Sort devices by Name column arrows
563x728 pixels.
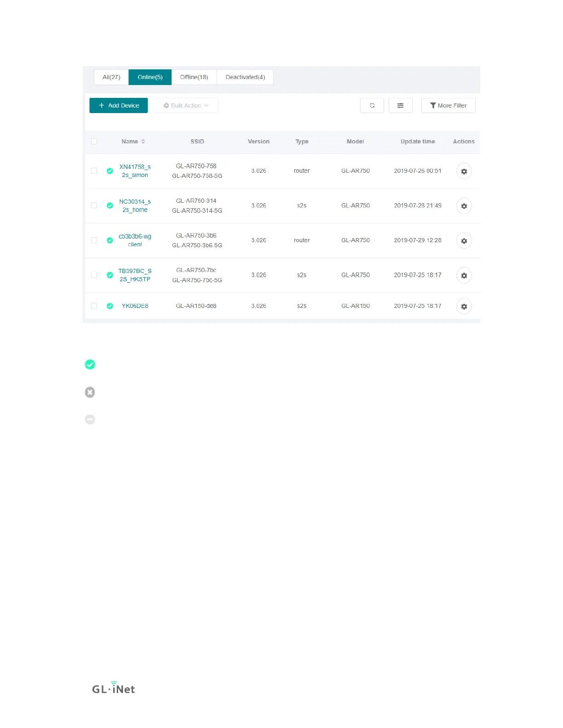(x=143, y=142)
